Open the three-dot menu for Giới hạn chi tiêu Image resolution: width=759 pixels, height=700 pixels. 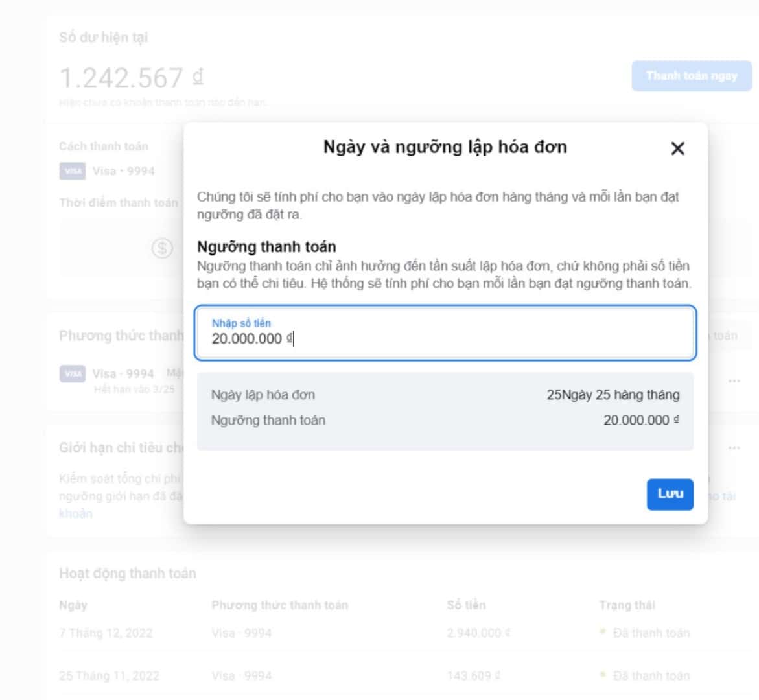coord(734,448)
